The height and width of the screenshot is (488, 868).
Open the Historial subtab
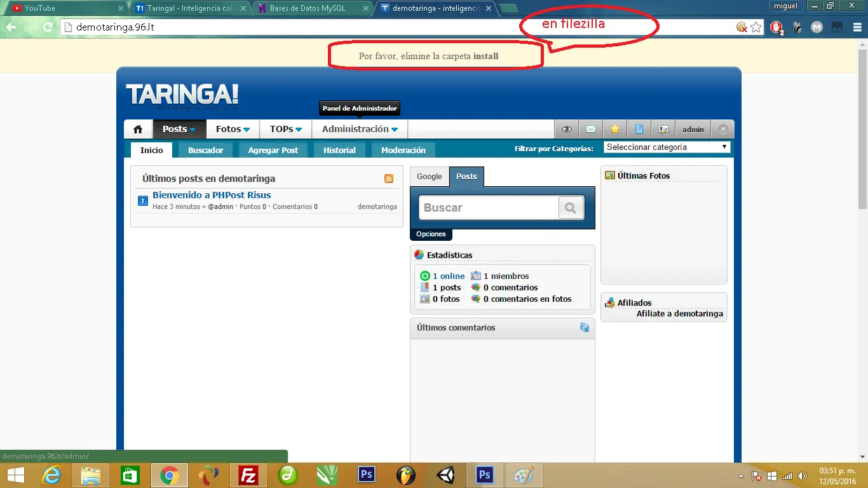(x=339, y=151)
